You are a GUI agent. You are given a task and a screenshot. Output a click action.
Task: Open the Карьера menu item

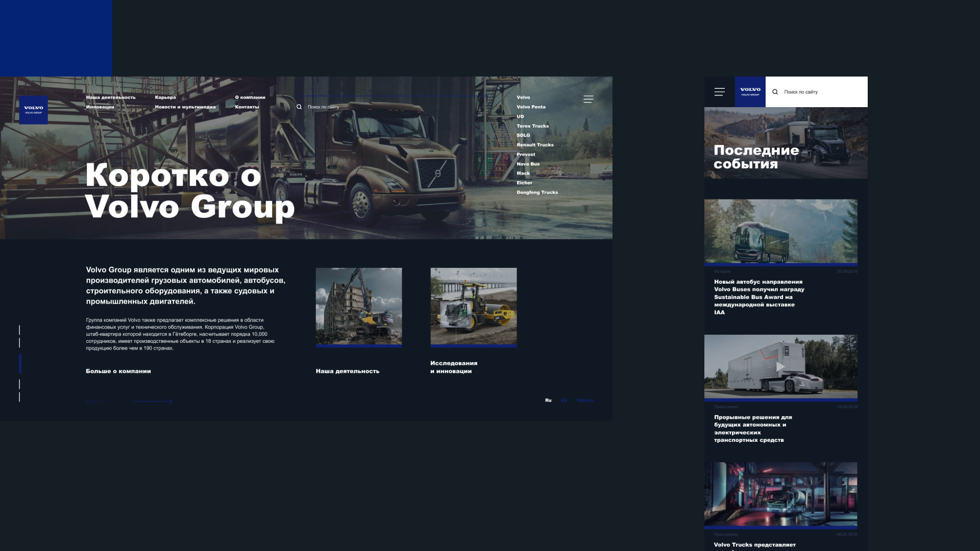(x=165, y=97)
